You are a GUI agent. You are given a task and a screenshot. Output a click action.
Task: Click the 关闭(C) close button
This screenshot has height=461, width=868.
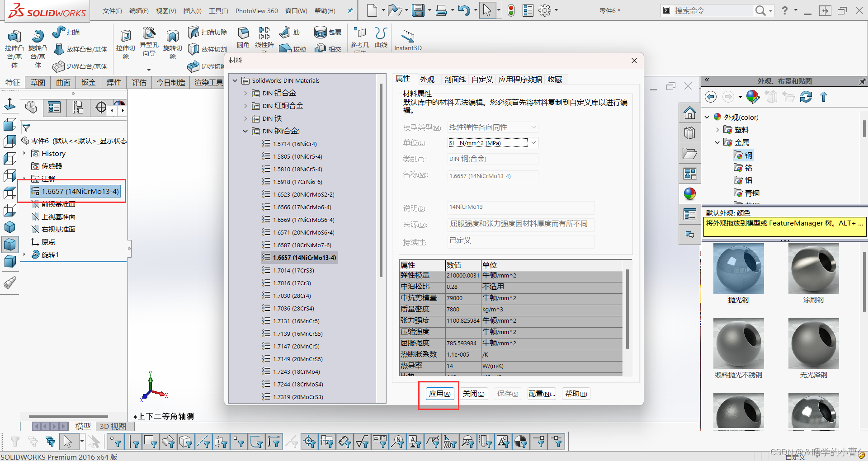coord(474,394)
